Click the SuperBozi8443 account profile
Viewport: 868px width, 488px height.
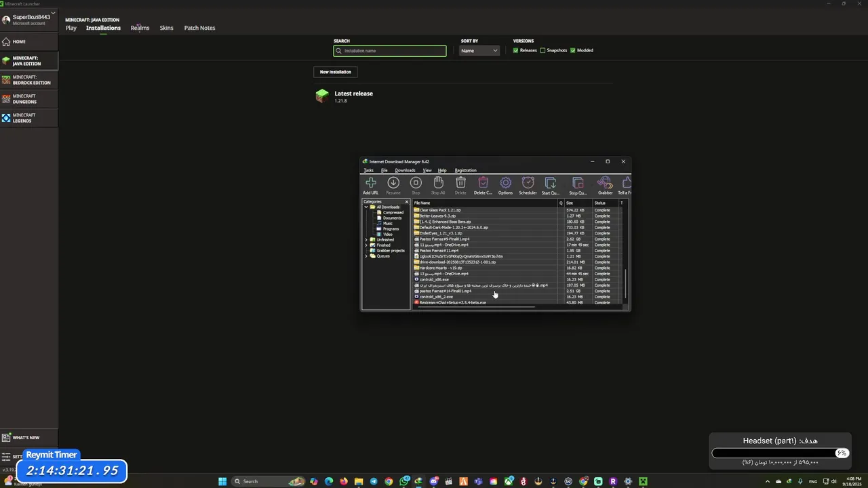pos(29,20)
